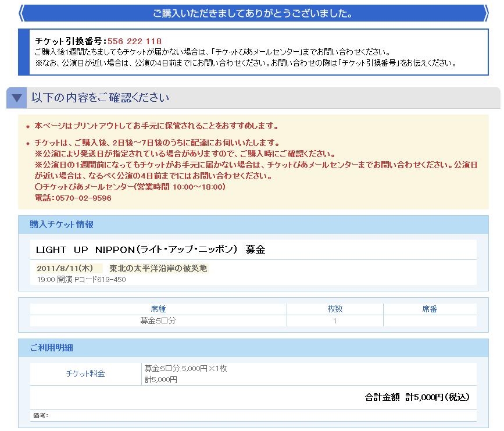
Task: Click the column header 席種
Action: [158, 309]
